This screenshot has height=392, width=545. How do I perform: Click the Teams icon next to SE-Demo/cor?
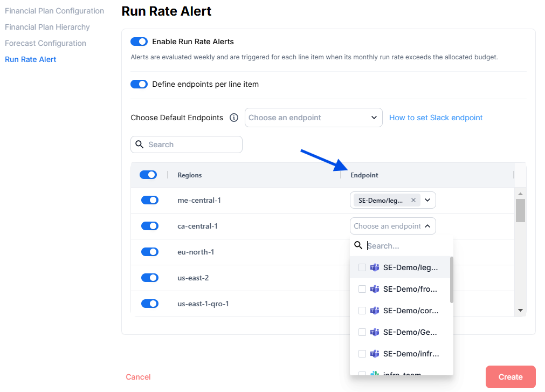pos(375,311)
